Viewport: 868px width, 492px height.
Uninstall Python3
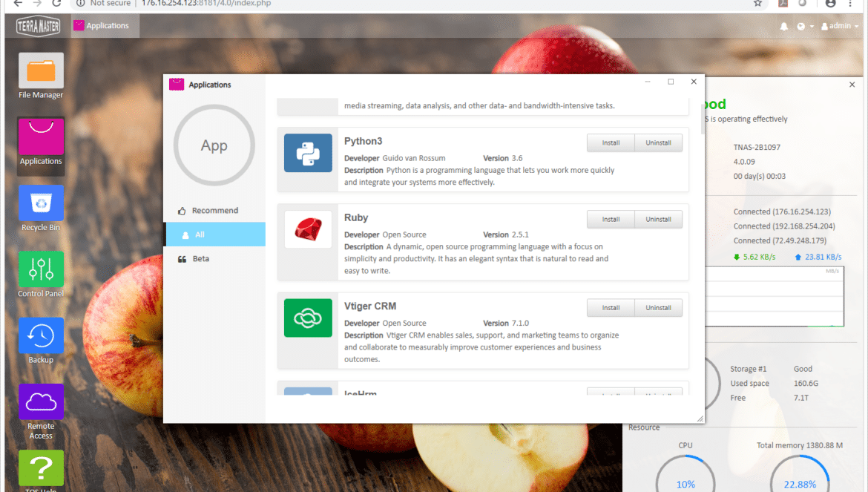pos(658,142)
